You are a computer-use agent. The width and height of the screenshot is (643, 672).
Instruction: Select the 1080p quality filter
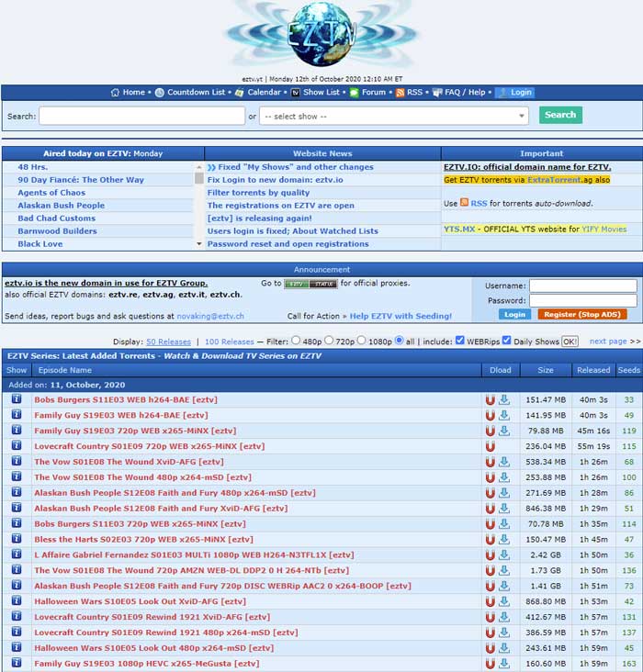(362, 341)
